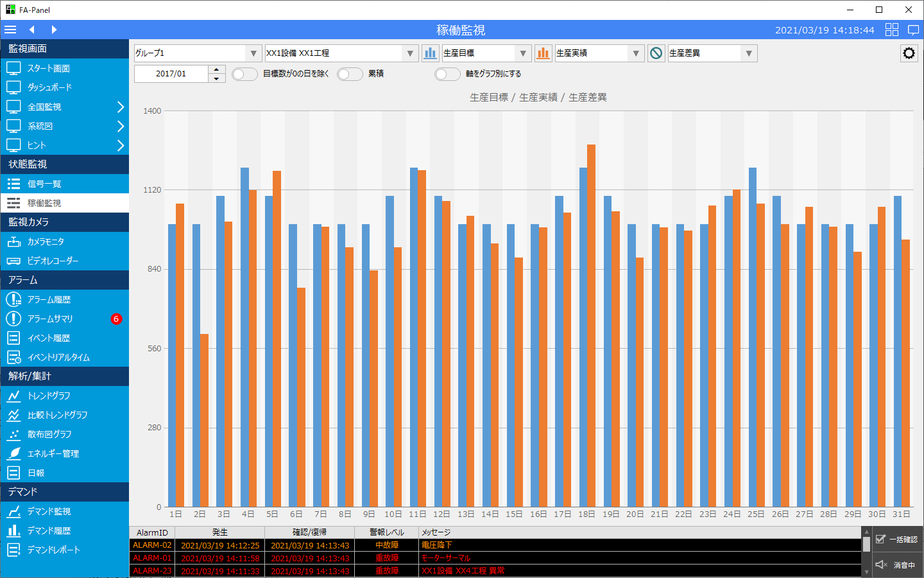The height and width of the screenshot is (578, 924).
Task: Open the グループ1 dropdown
Action: point(198,53)
